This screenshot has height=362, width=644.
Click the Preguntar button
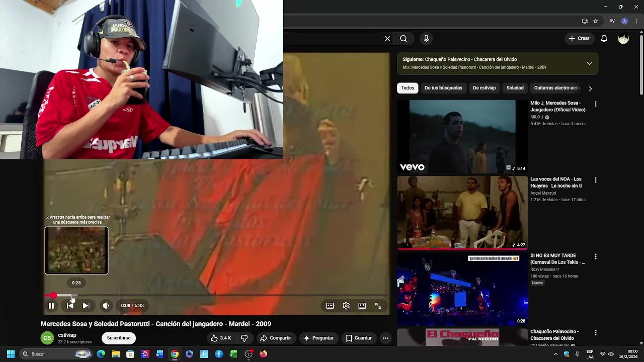point(318,338)
